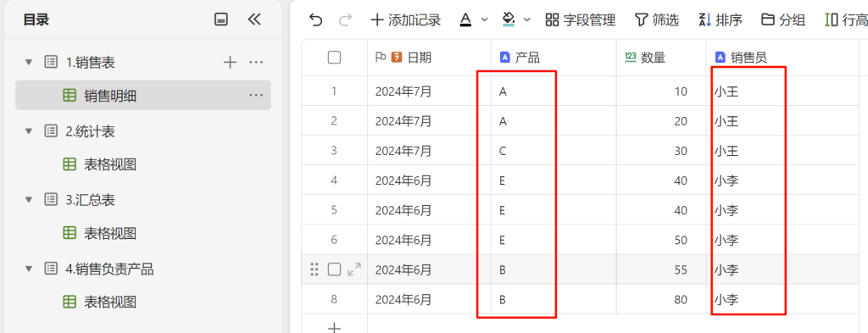Select the 1.销售表 sheet
Screen dimensions: 868x333
[90, 63]
